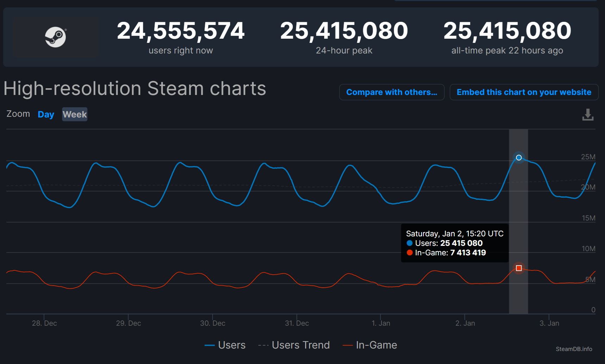Click the 28. Dec axis label

[44, 323]
